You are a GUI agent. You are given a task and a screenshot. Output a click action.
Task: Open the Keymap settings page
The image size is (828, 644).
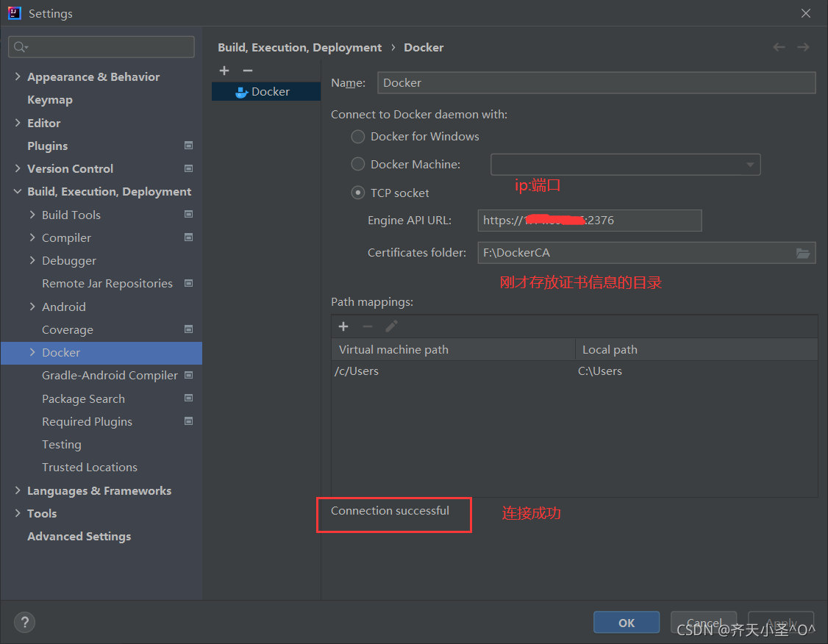coord(50,100)
